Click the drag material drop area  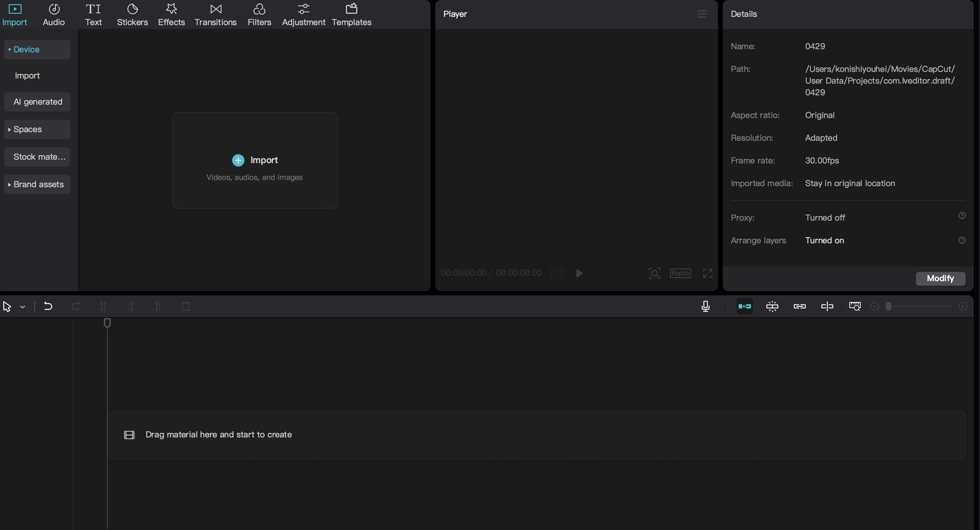tap(536, 435)
